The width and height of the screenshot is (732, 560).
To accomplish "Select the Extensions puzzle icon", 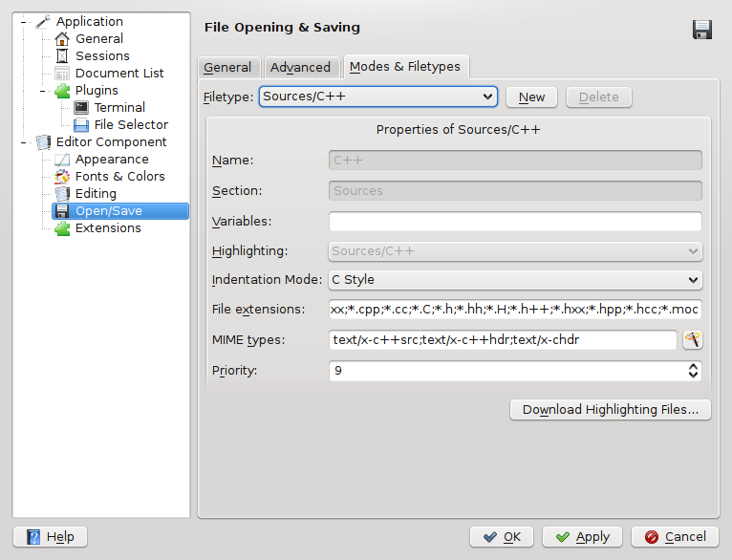I will (x=62, y=228).
